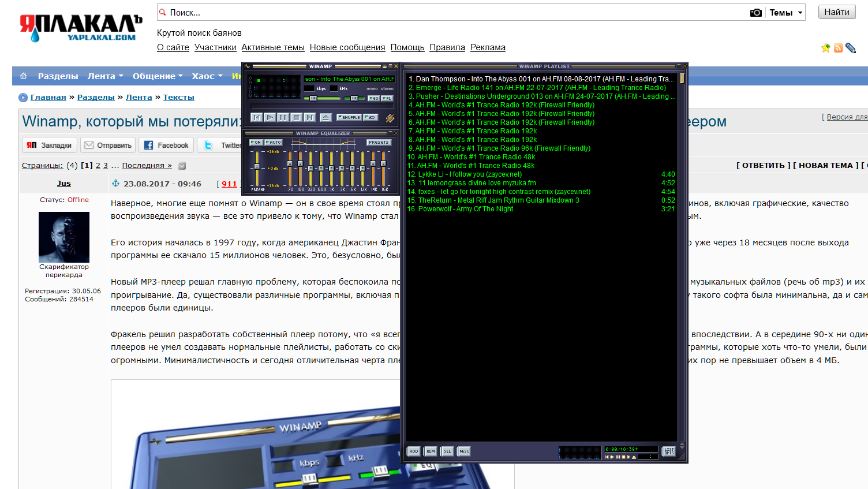This screenshot has width=868, height=489.
Task: Open the Помощь link
Action: point(407,47)
